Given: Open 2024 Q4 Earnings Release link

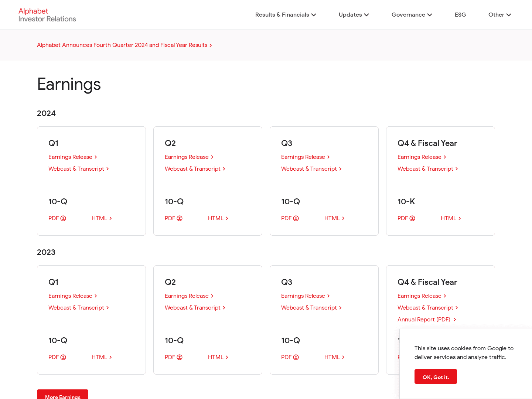Looking at the screenshot, I should [422, 157].
